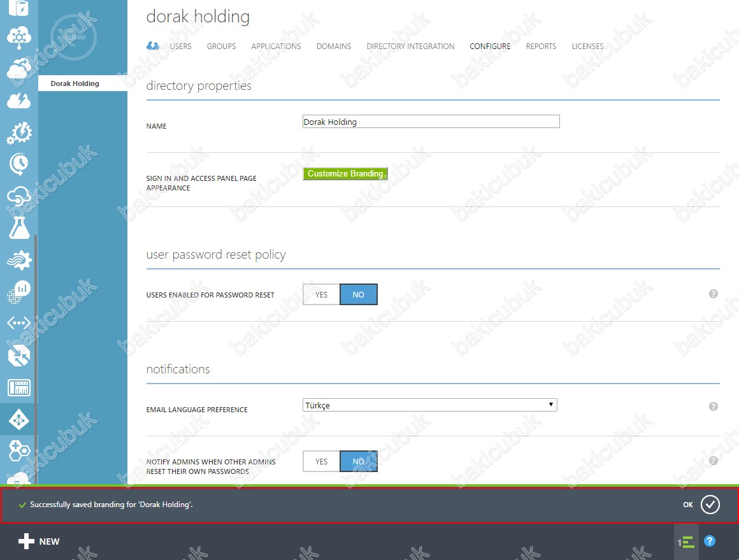Image resolution: width=739 pixels, height=560 pixels.
Task: Open the API Management cloud icon
Action: (19, 196)
